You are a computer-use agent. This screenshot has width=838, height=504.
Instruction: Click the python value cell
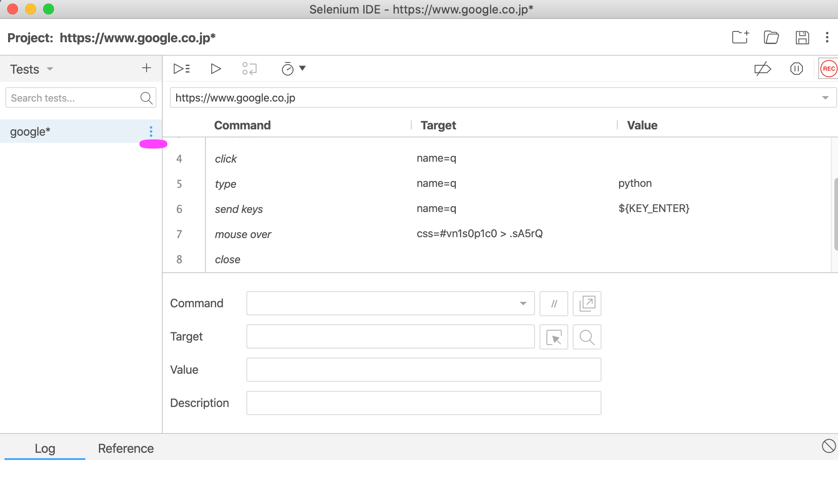coord(635,183)
